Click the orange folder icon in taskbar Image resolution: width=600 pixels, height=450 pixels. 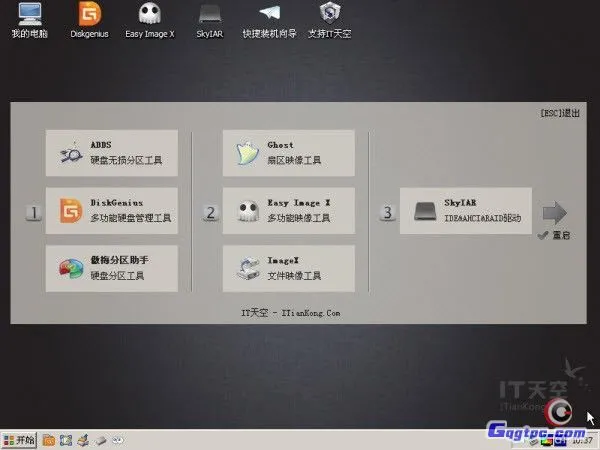point(49,440)
